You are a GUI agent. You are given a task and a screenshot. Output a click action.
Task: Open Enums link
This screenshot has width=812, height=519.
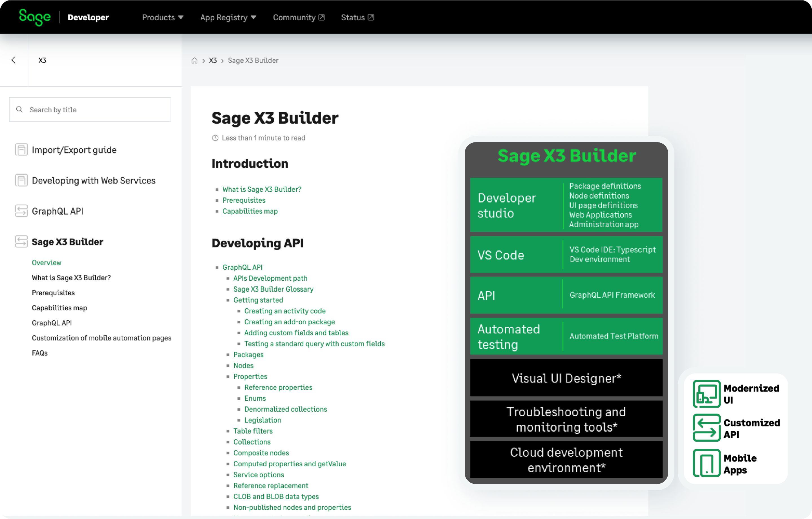[x=255, y=398]
